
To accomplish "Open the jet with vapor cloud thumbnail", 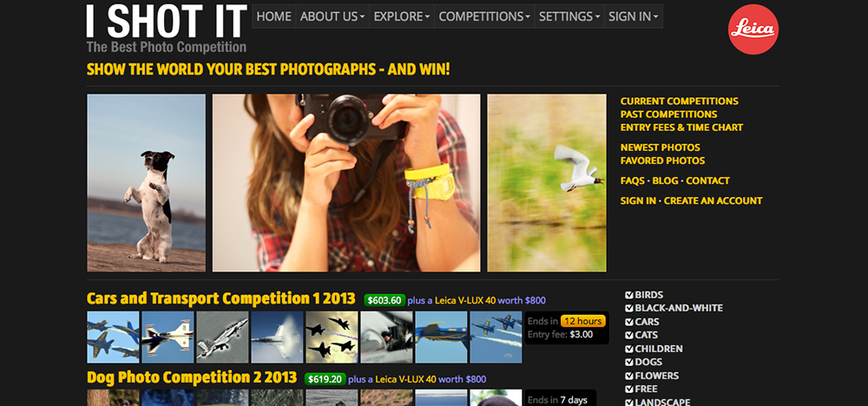I will (278, 337).
